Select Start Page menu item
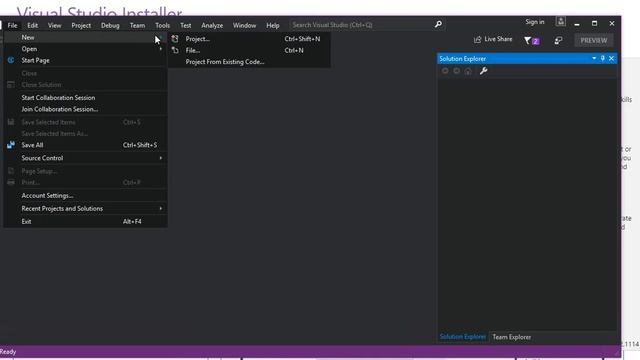640x360 pixels. coord(85,60)
